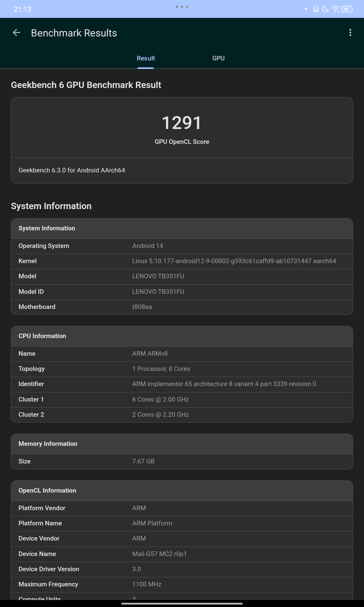Select "2 Cores @ 2.20 GHz" value
This screenshot has height=607, width=364.
click(160, 415)
